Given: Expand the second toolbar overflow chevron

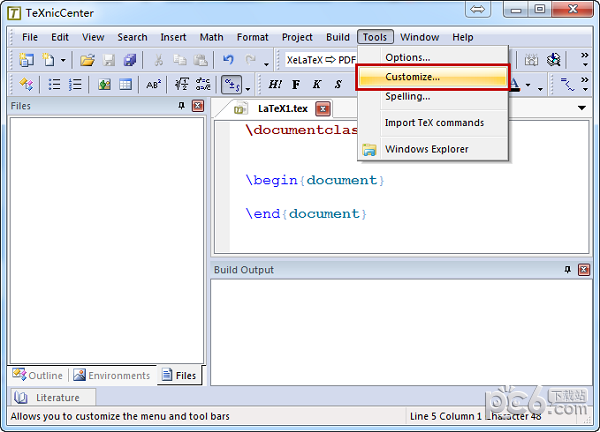Looking at the screenshot, I should [x=585, y=84].
